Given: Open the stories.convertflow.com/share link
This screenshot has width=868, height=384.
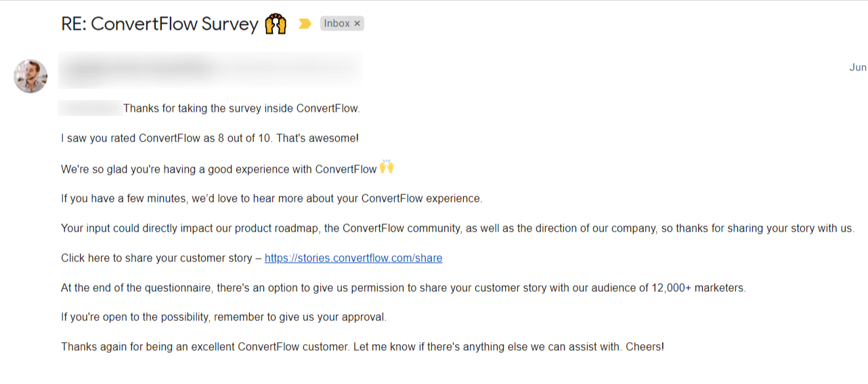Looking at the screenshot, I should [x=353, y=258].
